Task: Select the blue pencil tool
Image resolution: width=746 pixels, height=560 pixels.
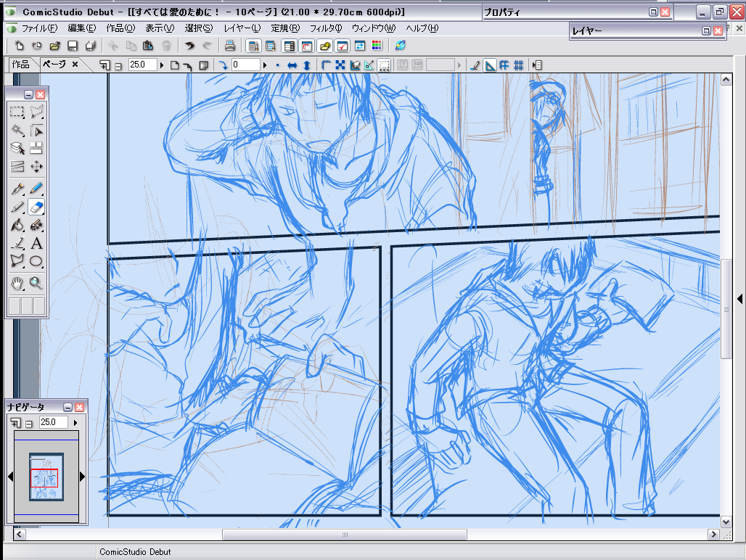Action: click(x=36, y=189)
